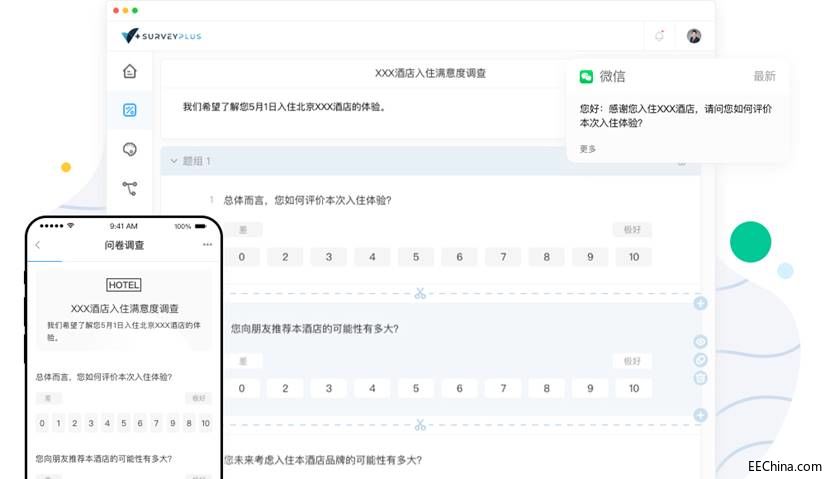Click the 微信 notification title
The image size is (830, 479).
612,76
